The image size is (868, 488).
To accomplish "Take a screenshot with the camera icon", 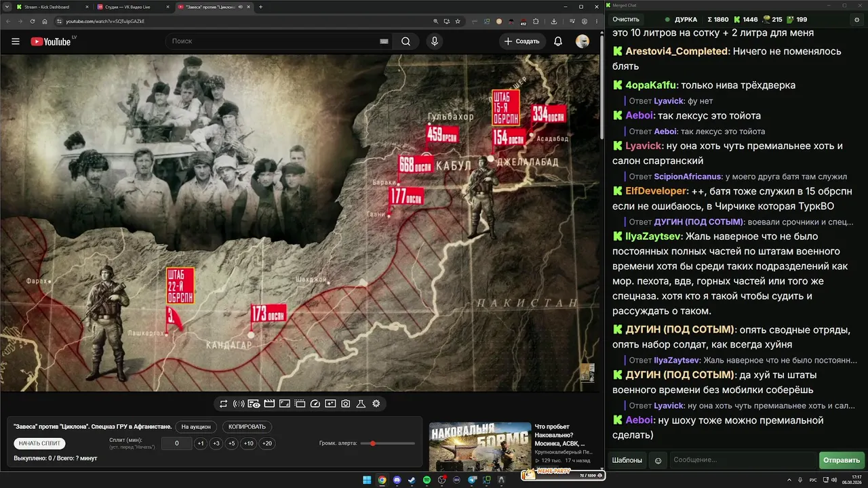I will tap(345, 404).
